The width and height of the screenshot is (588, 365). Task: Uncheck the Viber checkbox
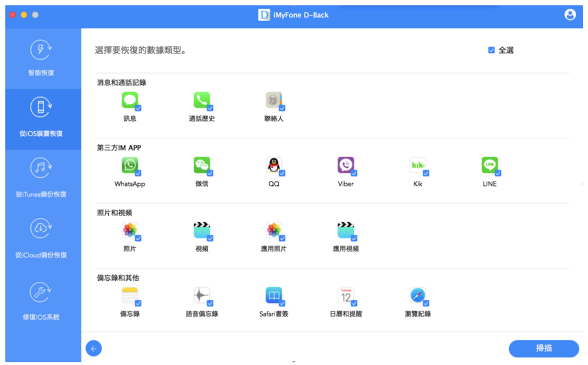(x=354, y=173)
